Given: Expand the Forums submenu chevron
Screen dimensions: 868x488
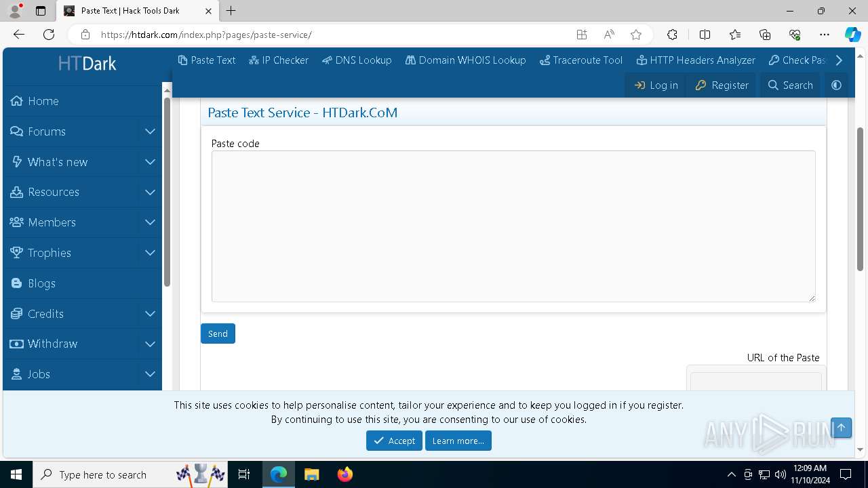Looking at the screenshot, I should click(151, 131).
